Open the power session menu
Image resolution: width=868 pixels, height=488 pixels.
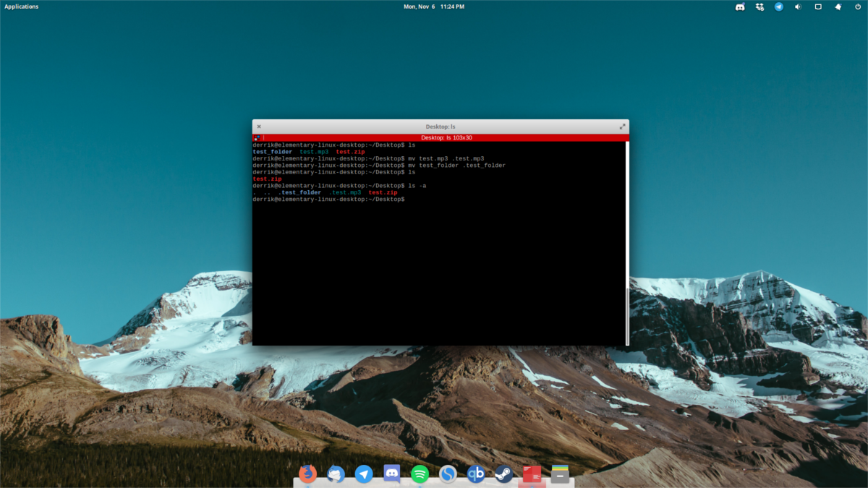[857, 7]
